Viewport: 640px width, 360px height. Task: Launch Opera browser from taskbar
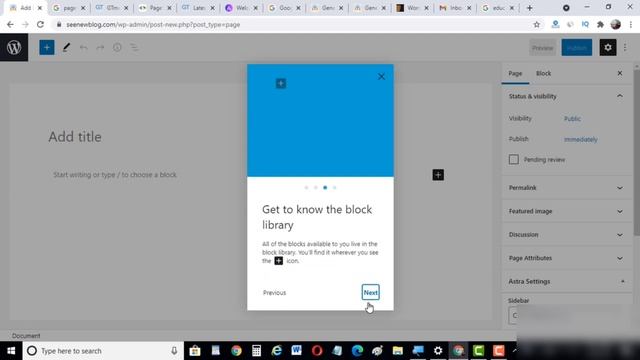pyautogui.click(x=317, y=351)
